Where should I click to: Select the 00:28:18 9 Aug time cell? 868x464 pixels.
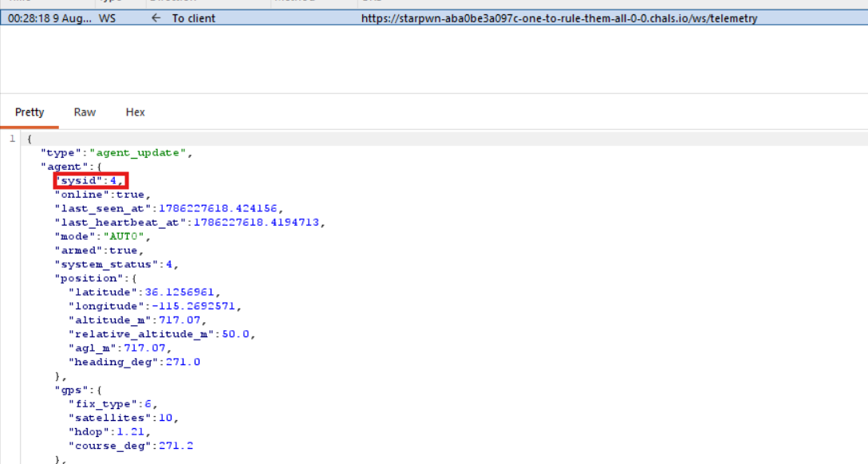point(49,18)
